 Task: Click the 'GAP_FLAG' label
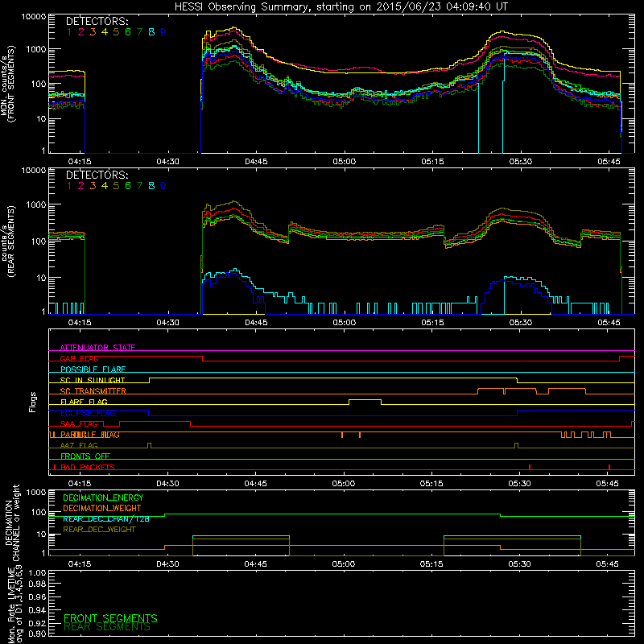(x=79, y=358)
